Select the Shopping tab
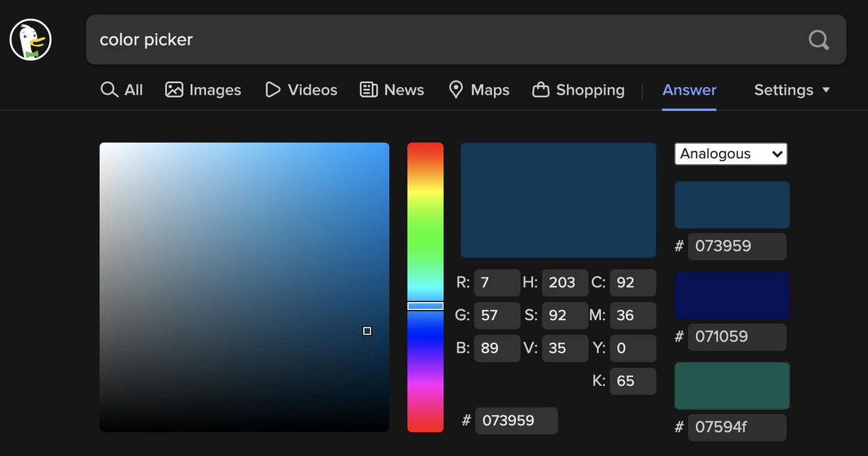 579,90
